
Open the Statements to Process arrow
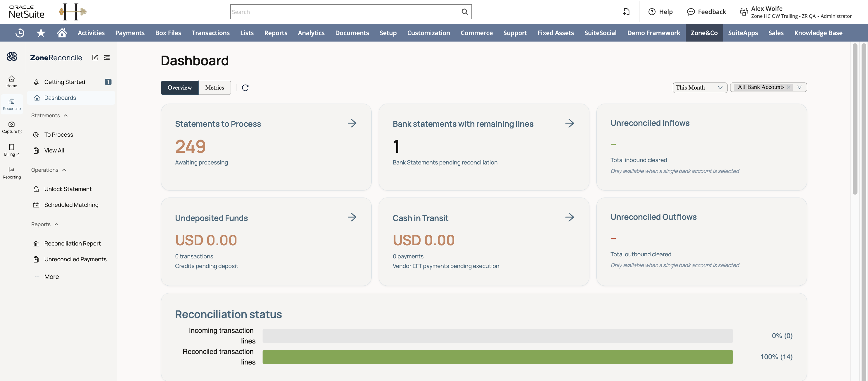pyautogui.click(x=352, y=123)
